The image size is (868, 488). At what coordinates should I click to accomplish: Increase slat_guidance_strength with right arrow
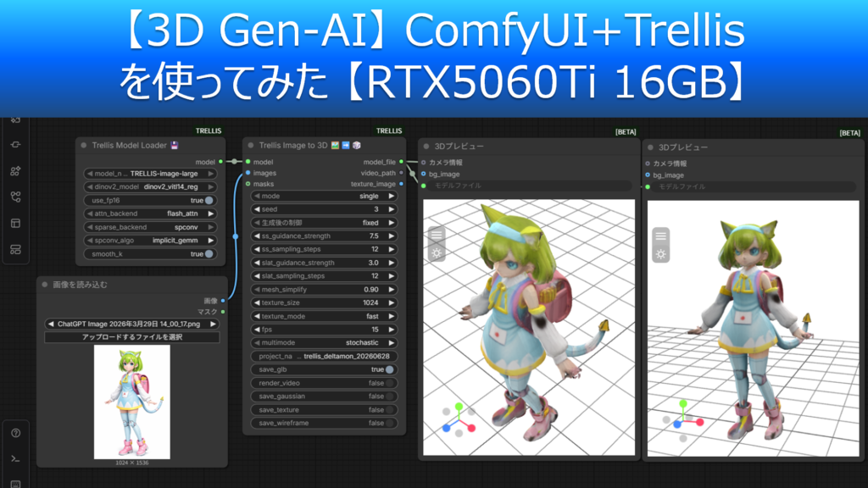(x=392, y=263)
